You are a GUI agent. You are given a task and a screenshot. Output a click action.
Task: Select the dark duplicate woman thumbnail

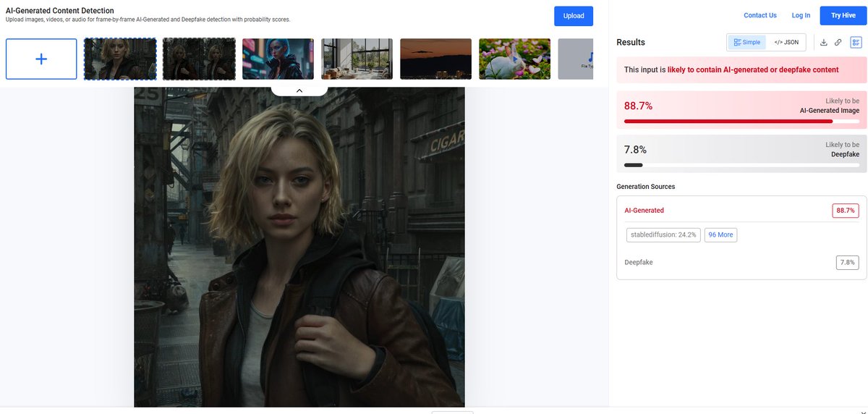199,59
